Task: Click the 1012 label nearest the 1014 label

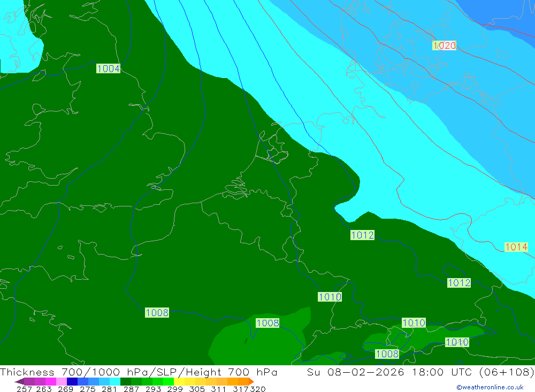Action: tap(459, 283)
